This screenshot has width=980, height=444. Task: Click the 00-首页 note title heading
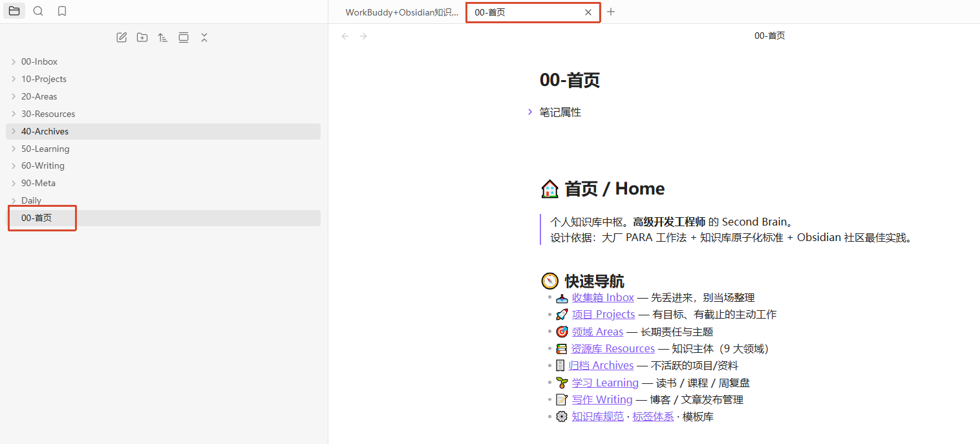[x=570, y=80]
